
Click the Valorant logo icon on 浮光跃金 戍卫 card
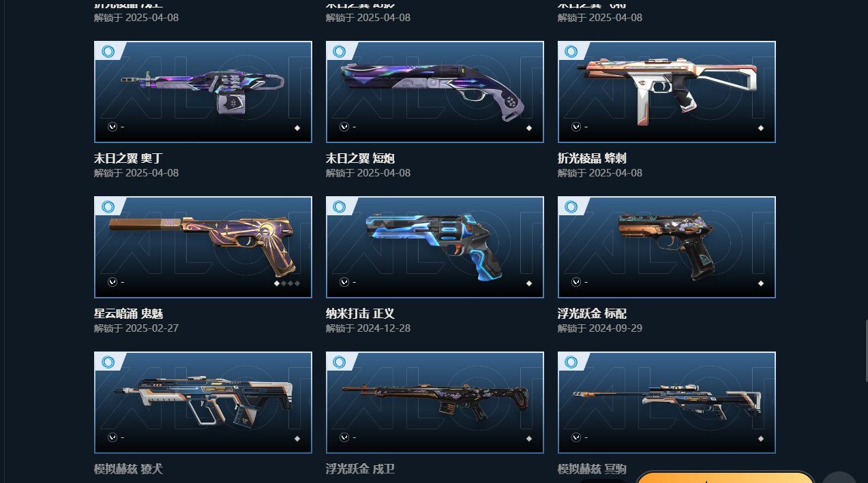click(344, 437)
